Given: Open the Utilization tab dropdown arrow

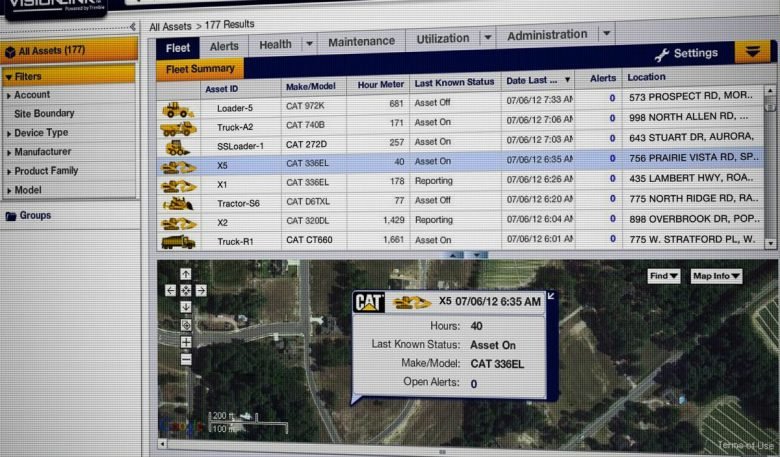Looking at the screenshot, I should point(488,37).
